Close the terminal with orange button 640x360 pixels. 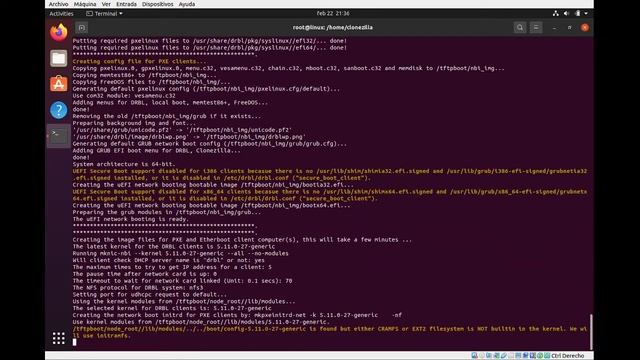[585, 28]
